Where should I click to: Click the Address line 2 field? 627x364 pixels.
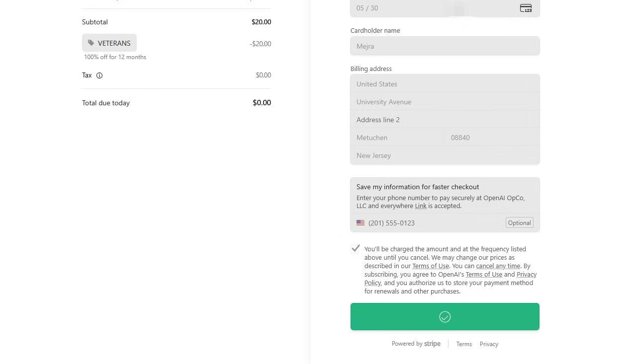point(445,120)
